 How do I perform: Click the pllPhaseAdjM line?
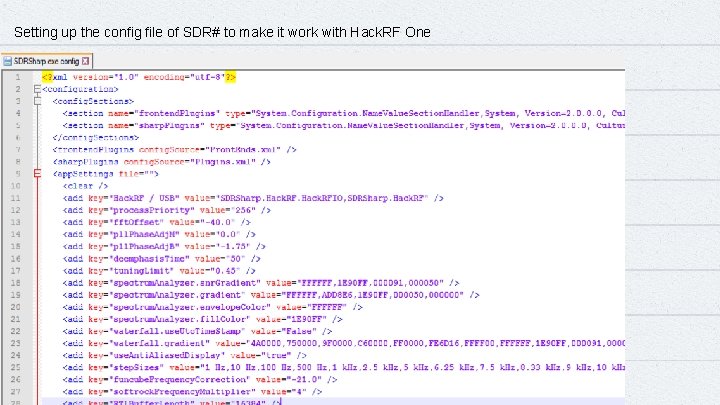tap(159, 234)
